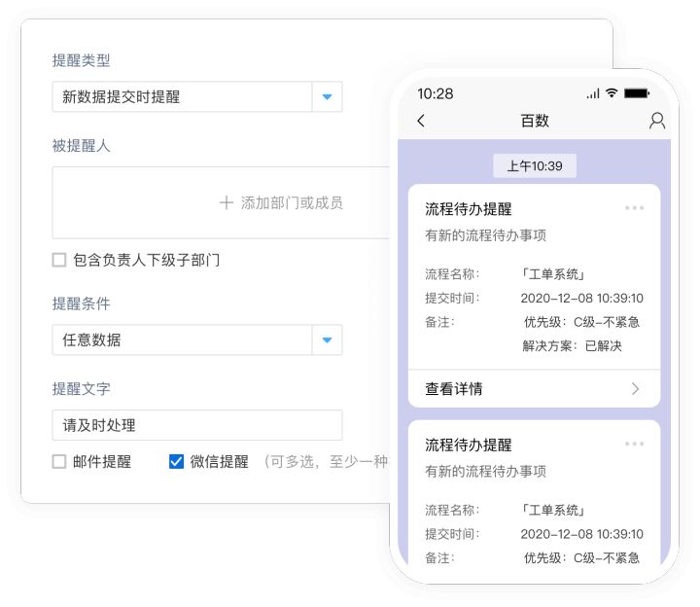Click the second card's 流程待办提醒 title
The width and height of the screenshot is (700, 607).
click(469, 445)
